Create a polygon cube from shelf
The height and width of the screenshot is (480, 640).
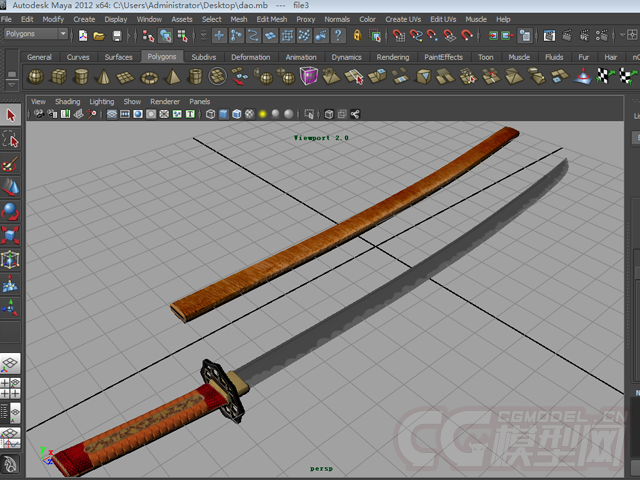coord(60,77)
